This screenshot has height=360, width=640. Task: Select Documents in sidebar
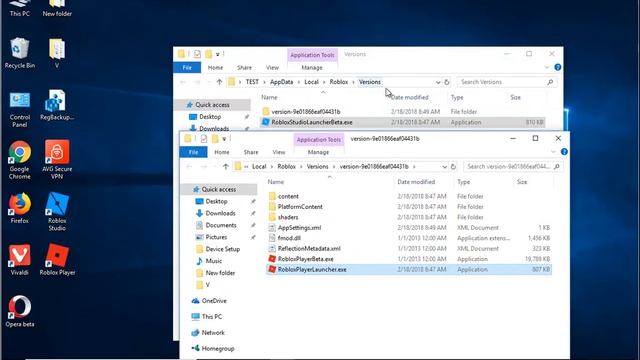click(x=221, y=225)
